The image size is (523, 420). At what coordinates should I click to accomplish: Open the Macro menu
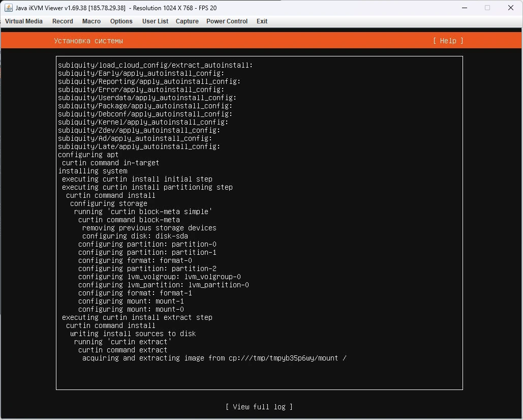[91, 21]
